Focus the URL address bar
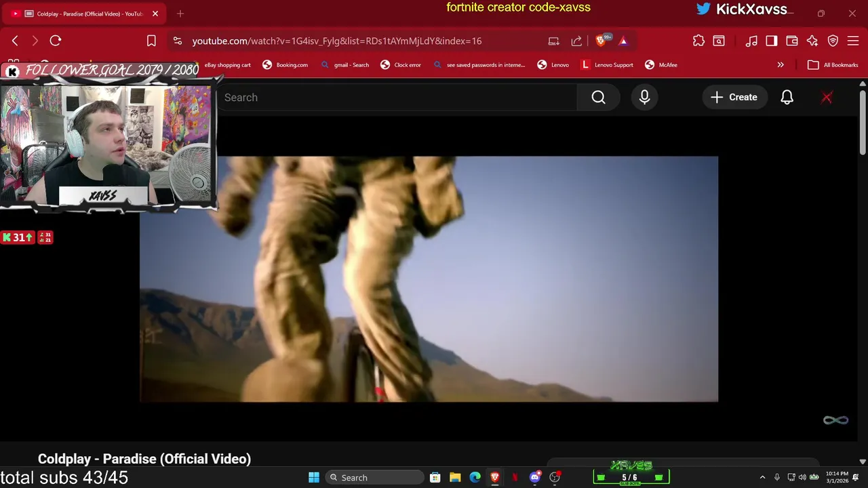The height and width of the screenshot is (488, 868). (x=336, y=41)
